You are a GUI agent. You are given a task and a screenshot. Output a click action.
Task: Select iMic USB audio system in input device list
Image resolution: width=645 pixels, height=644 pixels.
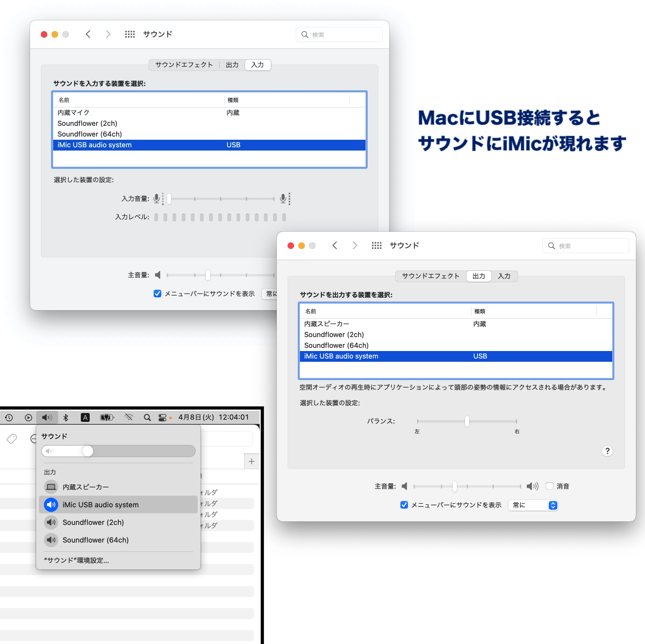pos(210,145)
